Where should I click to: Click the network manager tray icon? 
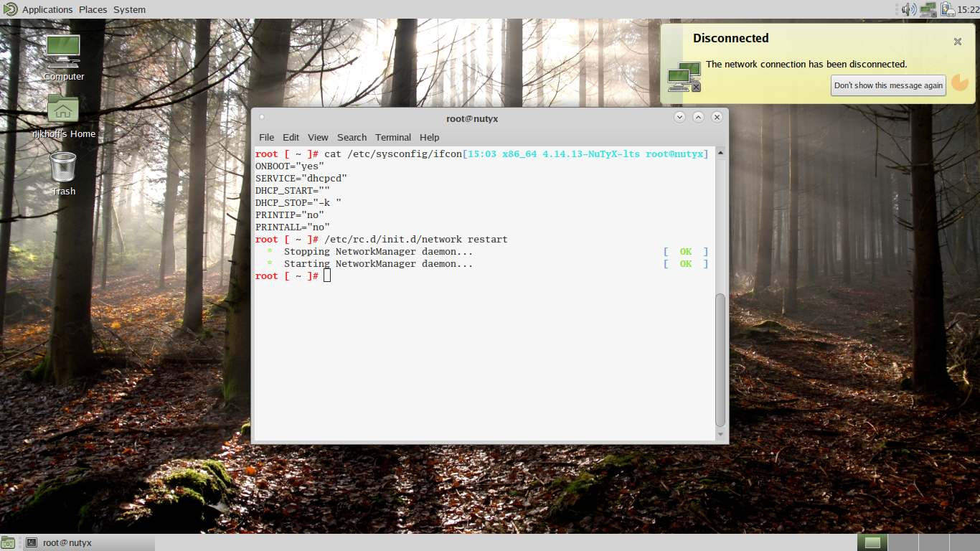point(928,9)
